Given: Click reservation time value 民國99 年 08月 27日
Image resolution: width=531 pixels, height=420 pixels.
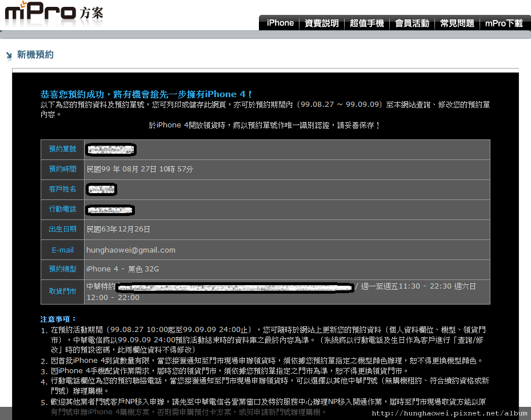Looking at the screenshot, I should 139,169.
